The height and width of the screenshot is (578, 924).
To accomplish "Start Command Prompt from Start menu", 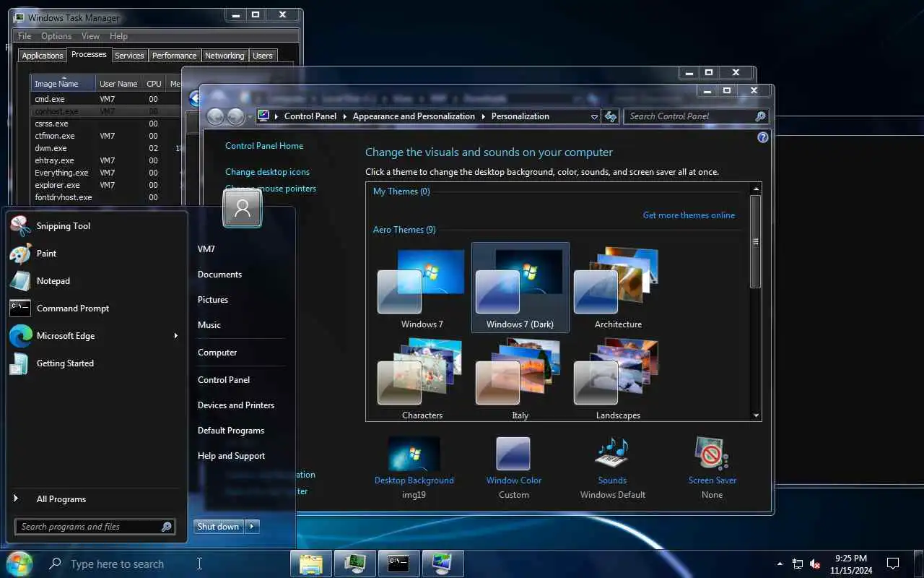I will (x=73, y=309).
